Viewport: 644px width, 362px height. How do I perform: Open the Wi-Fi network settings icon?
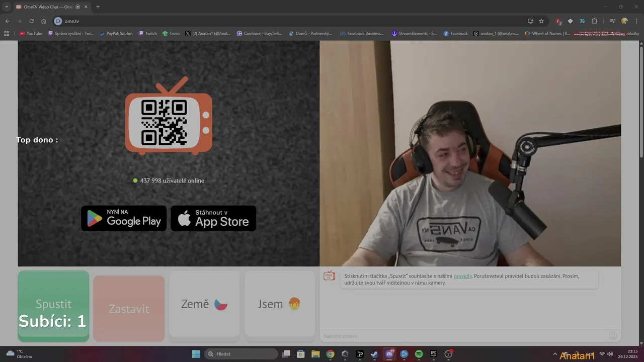(x=602, y=354)
